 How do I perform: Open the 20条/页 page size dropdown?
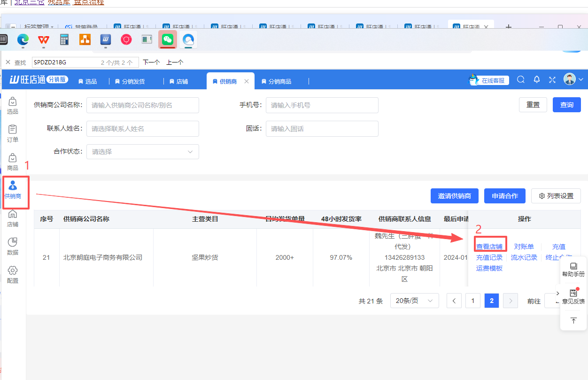(414, 301)
